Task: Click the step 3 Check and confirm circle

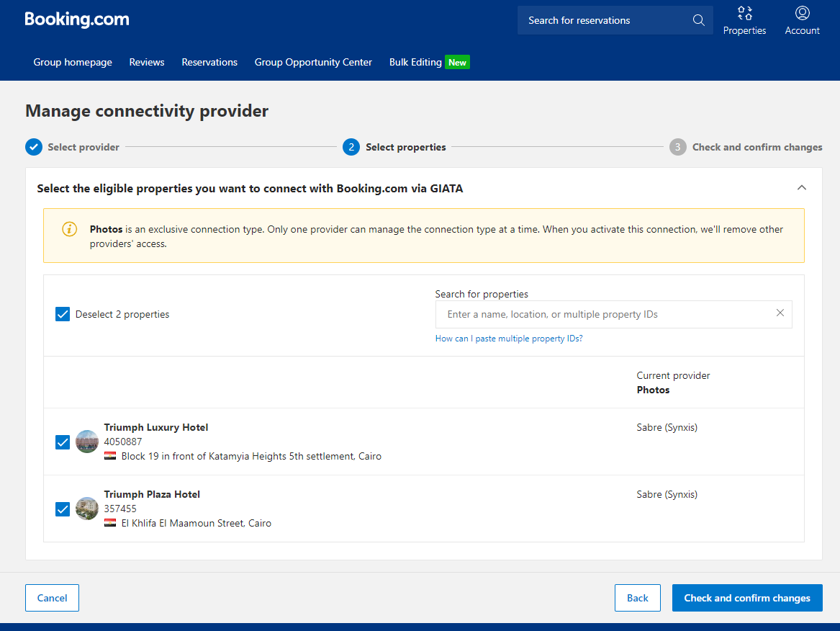Action: [677, 146]
